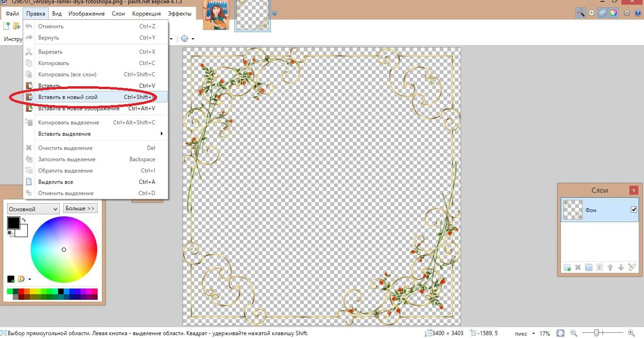
Task: Open the Эффекты menu
Action: (180, 14)
